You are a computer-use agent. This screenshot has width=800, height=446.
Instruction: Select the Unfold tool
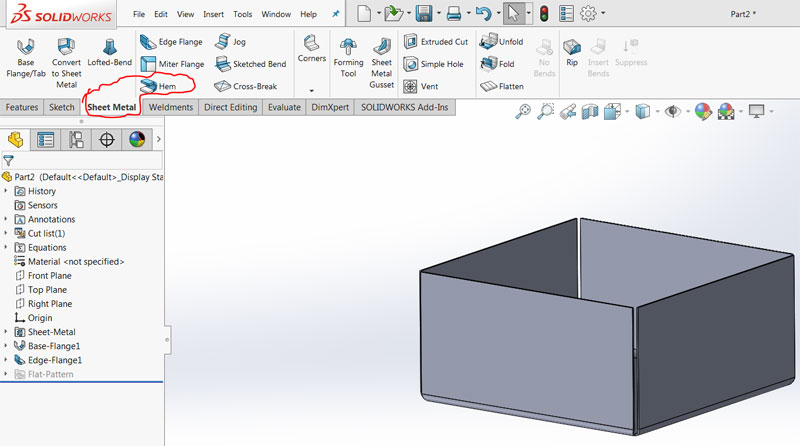(x=502, y=42)
